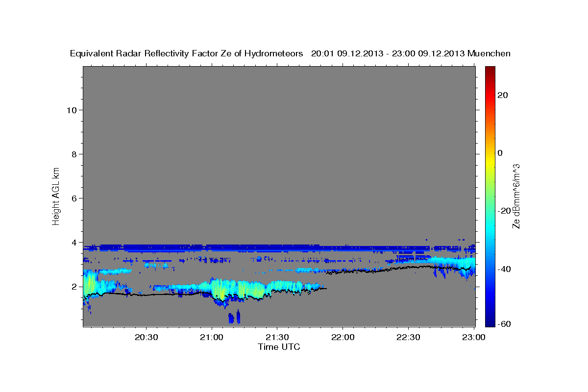Click the 22:00 time tick label
This screenshot has width=588, height=392.
click(x=343, y=337)
